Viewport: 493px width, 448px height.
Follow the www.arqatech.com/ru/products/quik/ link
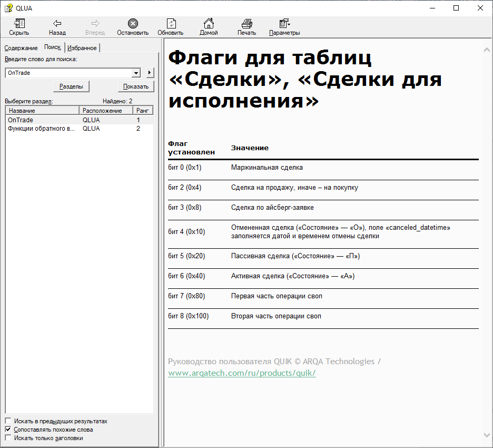(242, 373)
